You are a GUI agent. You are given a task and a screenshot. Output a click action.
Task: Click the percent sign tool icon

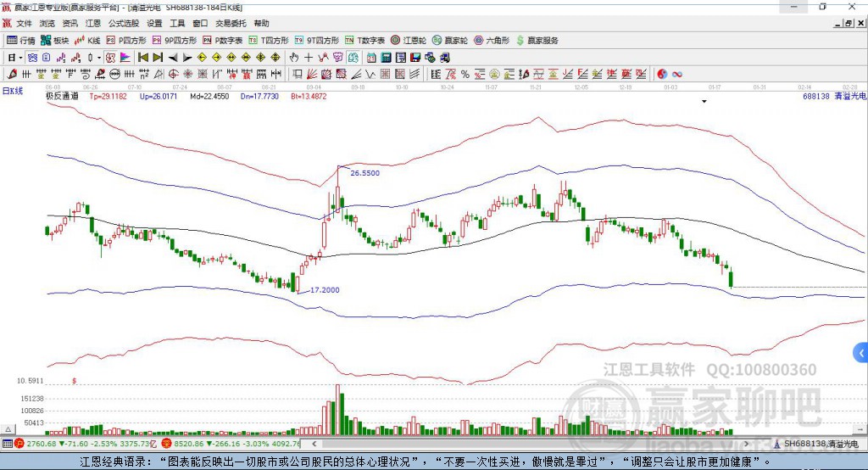465,74
